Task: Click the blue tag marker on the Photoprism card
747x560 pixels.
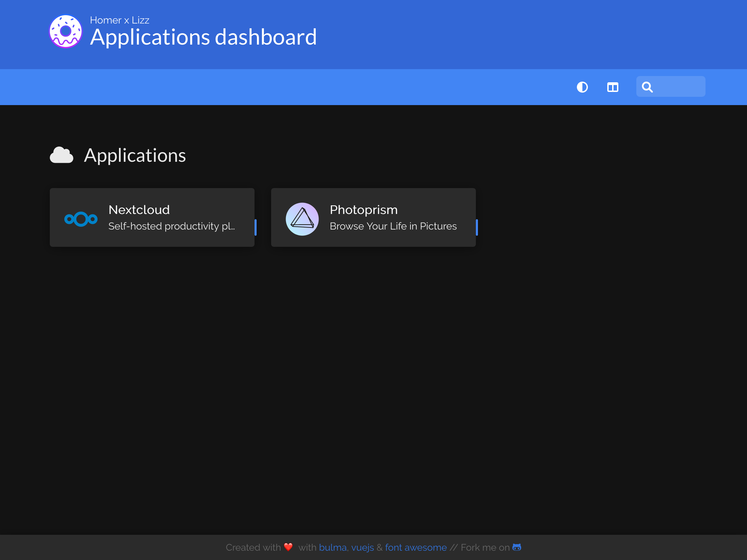Action: (477, 227)
